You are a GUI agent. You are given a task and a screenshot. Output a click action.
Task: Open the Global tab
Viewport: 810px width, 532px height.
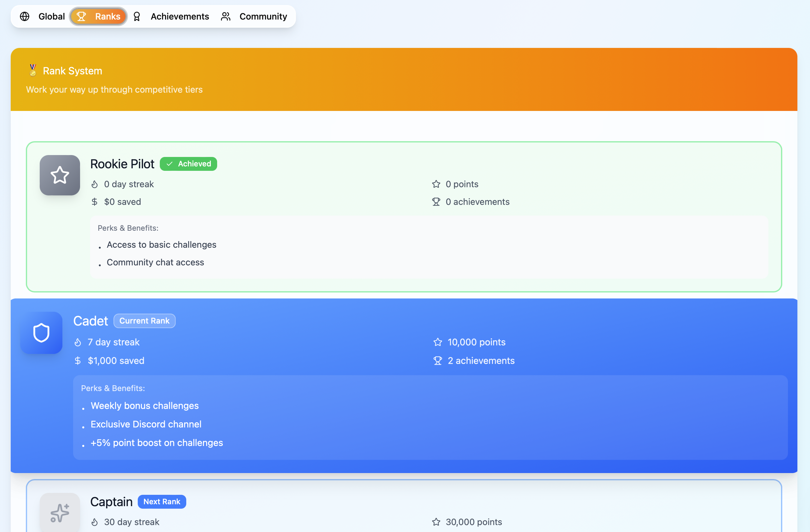point(51,16)
